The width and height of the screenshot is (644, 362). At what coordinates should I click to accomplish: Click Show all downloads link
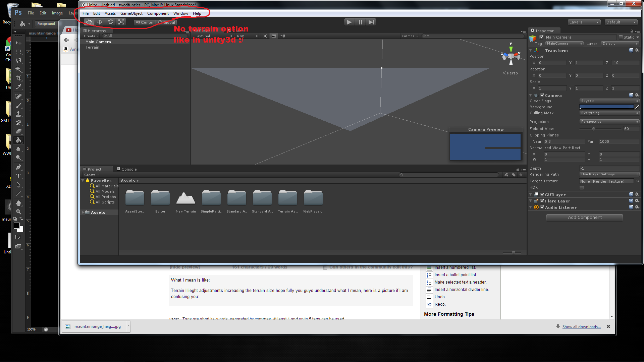tap(581, 327)
